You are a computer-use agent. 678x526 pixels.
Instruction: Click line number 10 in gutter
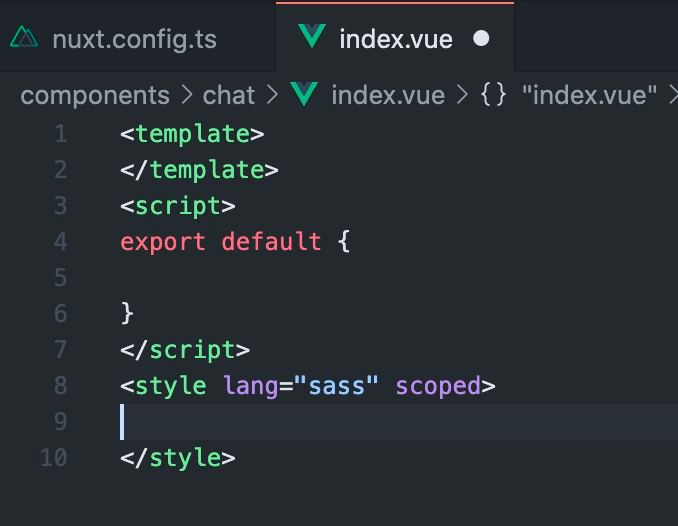tap(54, 457)
